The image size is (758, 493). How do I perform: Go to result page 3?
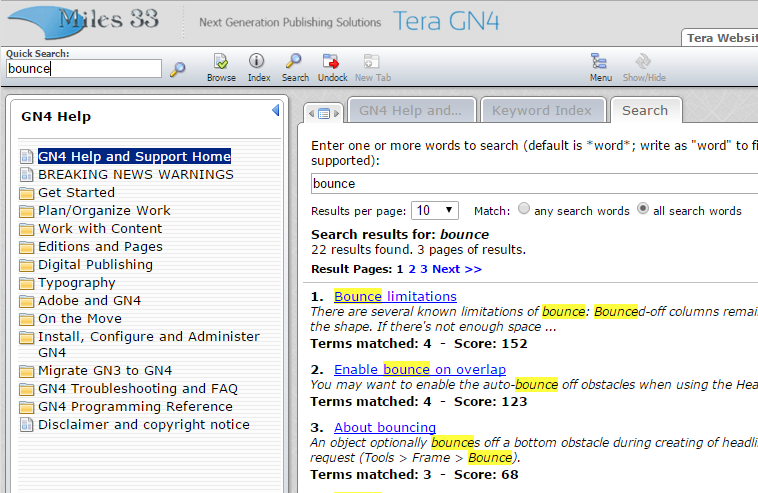point(423,269)
